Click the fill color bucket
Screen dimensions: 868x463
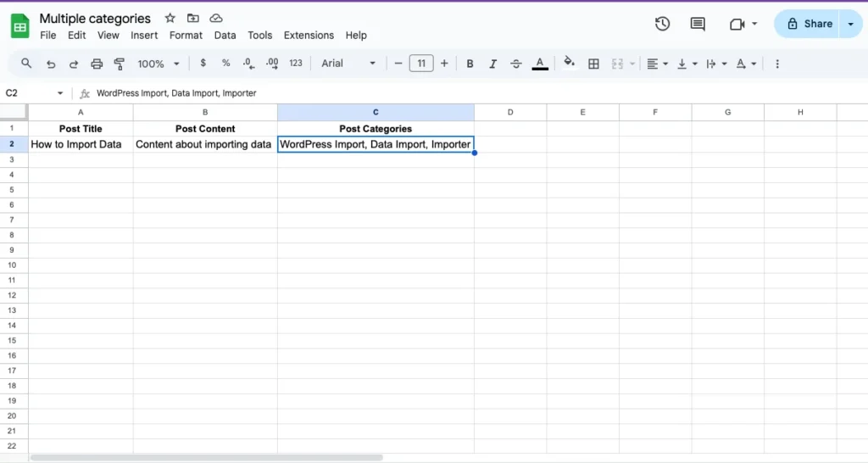tap(569, 63)
